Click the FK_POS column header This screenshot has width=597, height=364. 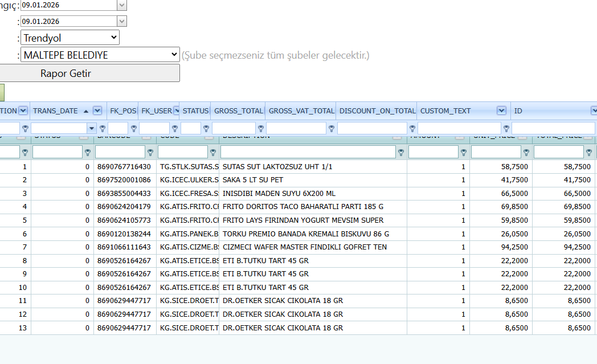point(122,111)
